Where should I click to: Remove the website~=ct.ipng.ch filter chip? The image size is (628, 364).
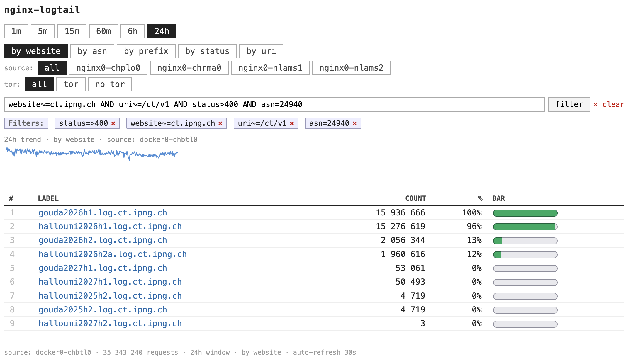[x=220, y=123]
